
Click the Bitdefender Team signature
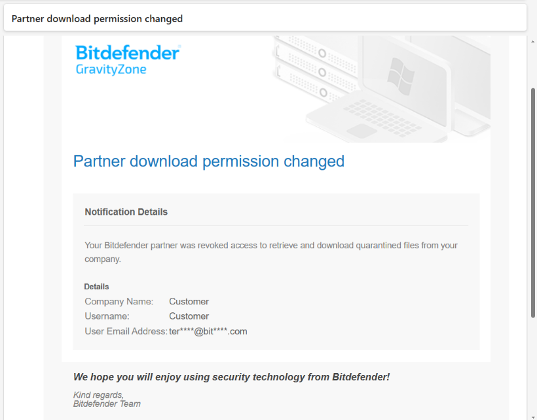click(107, 404)
